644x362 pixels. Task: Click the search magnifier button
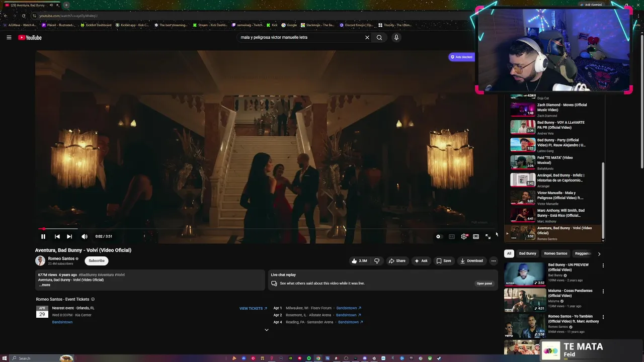click(x=379, y=37)
